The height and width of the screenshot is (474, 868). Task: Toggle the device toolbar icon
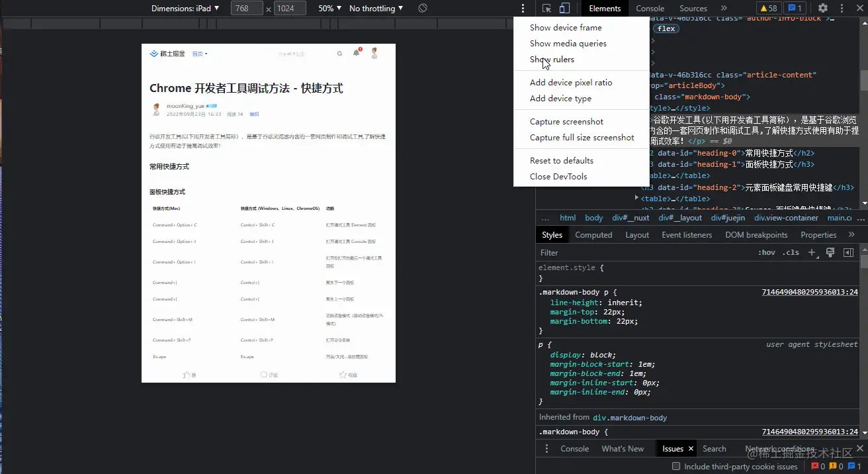tap(564, 9)
